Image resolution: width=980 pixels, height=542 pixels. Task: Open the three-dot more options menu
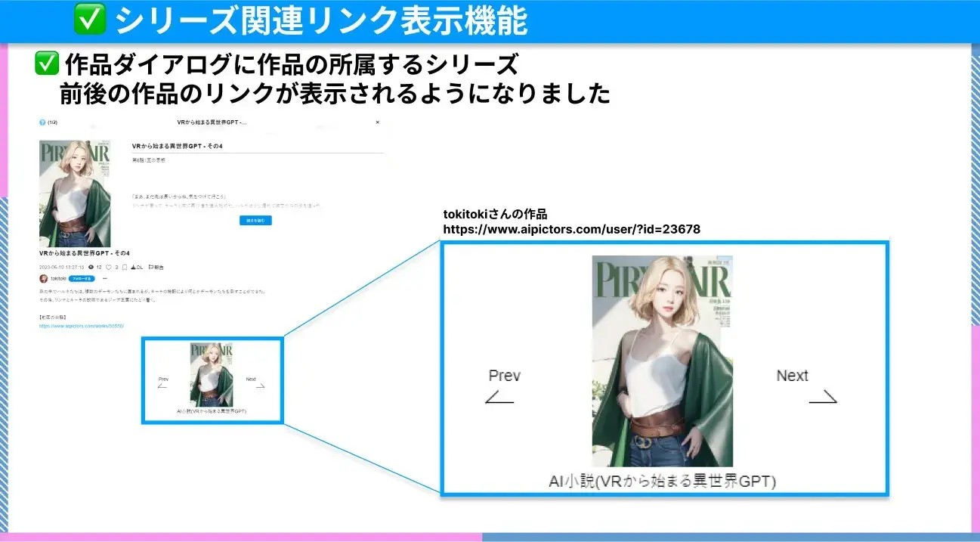pos(105,279)
